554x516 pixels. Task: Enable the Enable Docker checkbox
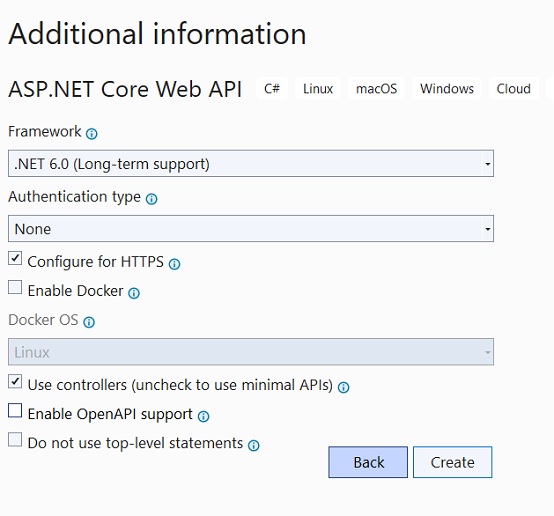click(x=15, y=287)
